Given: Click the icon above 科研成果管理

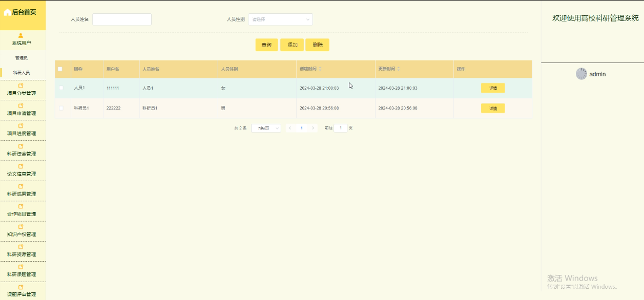Looking at the screenshot, I should [21, 186].
